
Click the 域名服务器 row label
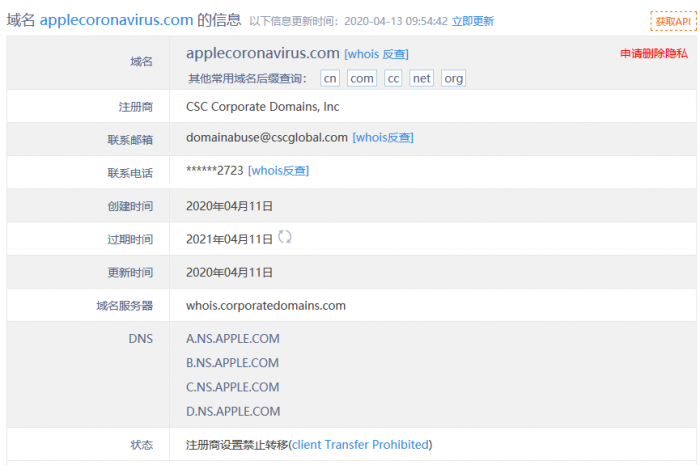coord(125,306)
